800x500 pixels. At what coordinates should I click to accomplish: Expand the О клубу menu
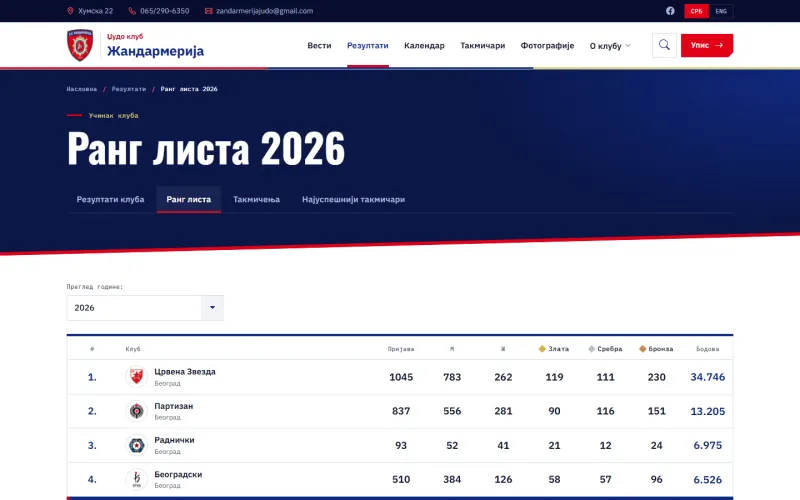pyautogui.click(x=610, y=46)
